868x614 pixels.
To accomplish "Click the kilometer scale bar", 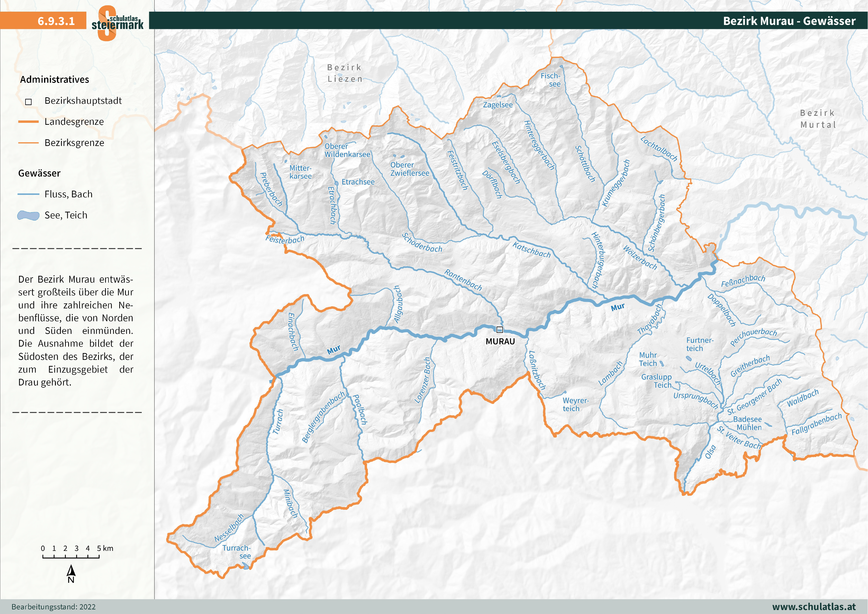I will 71,557.
